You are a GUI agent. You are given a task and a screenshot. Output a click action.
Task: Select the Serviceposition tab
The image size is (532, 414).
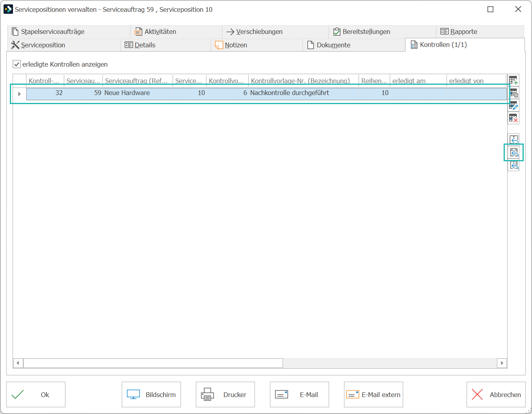[x=64, y=45]
